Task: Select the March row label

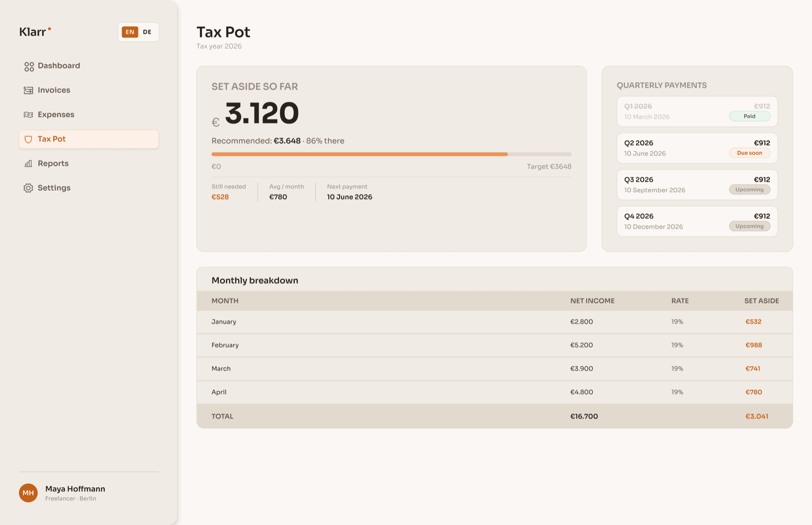Action: coord(221,368)
